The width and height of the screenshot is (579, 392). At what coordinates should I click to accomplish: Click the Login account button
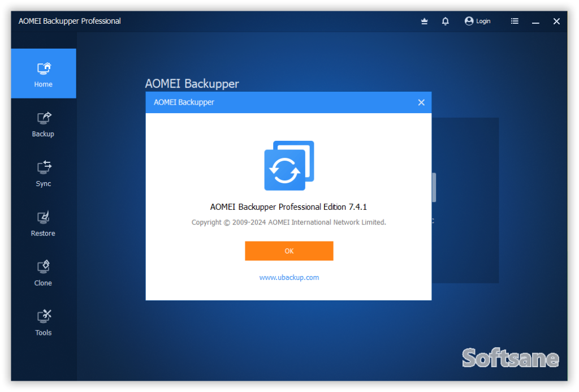click(x=477, y=21)
